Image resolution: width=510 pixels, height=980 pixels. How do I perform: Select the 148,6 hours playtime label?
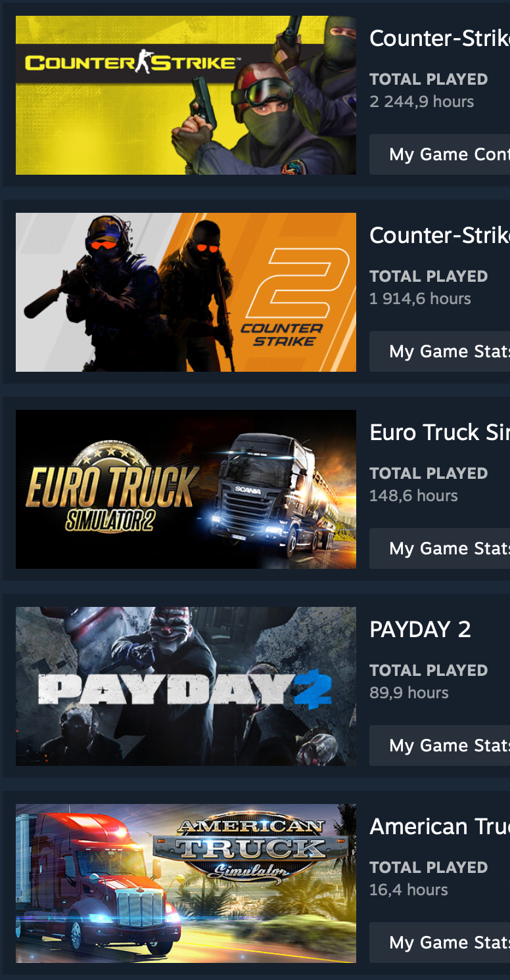click(x=413, y=496)
